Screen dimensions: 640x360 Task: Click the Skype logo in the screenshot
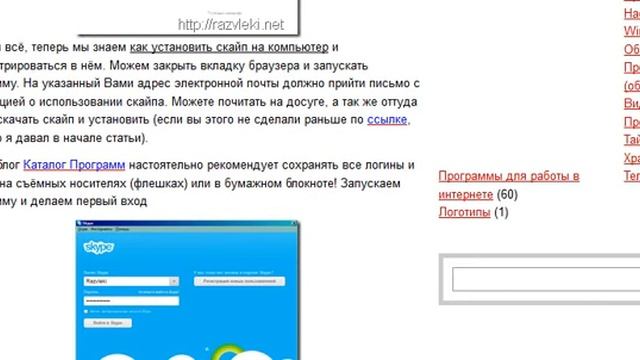point(98,247)
